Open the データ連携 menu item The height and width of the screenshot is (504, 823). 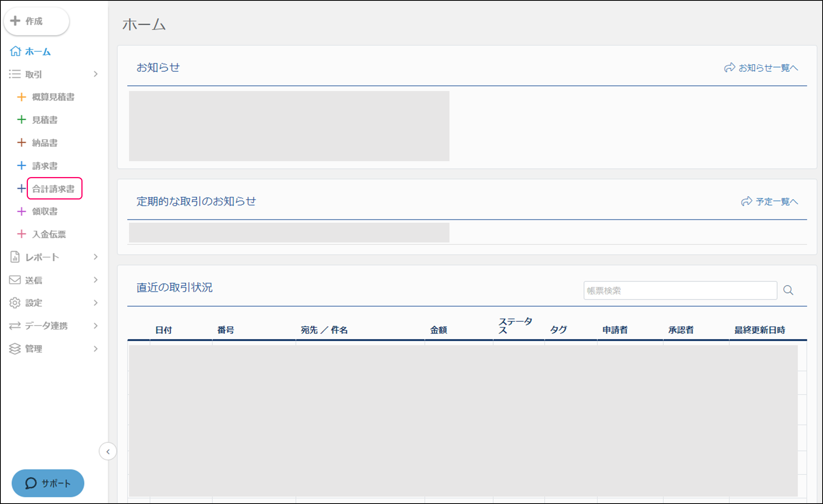click(46, 326)
